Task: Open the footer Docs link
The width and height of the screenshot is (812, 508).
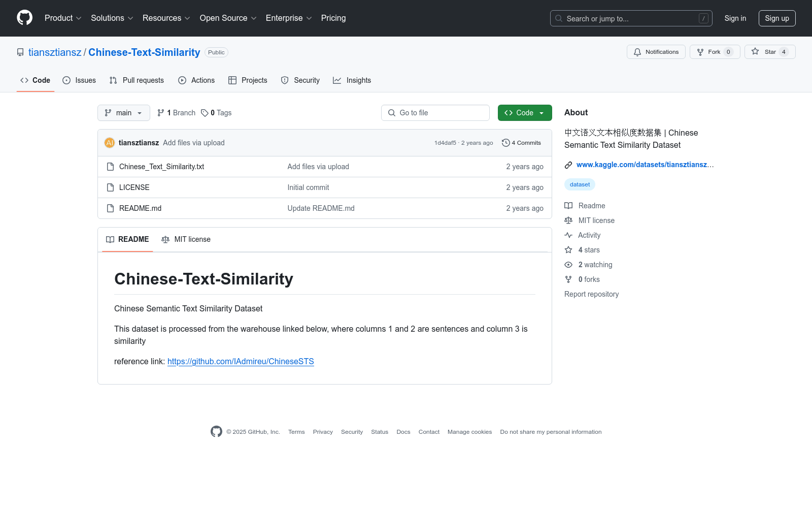Action: (403, 432)
